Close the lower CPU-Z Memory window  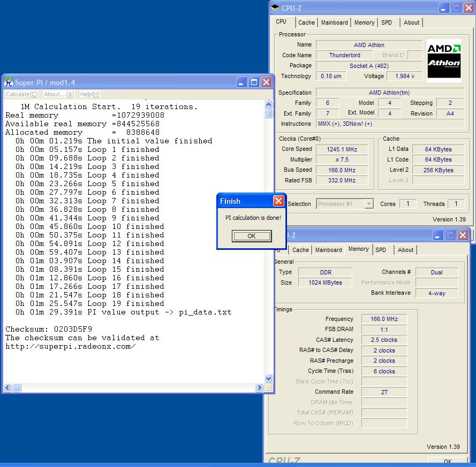point(463,235)
